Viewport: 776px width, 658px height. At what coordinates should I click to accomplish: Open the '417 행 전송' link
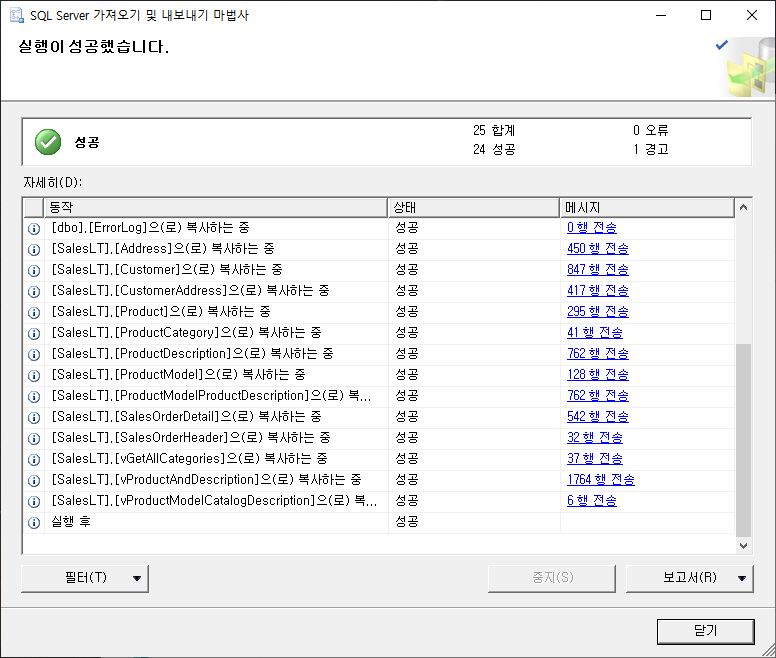pyautogui.click(x=597, y=290)
